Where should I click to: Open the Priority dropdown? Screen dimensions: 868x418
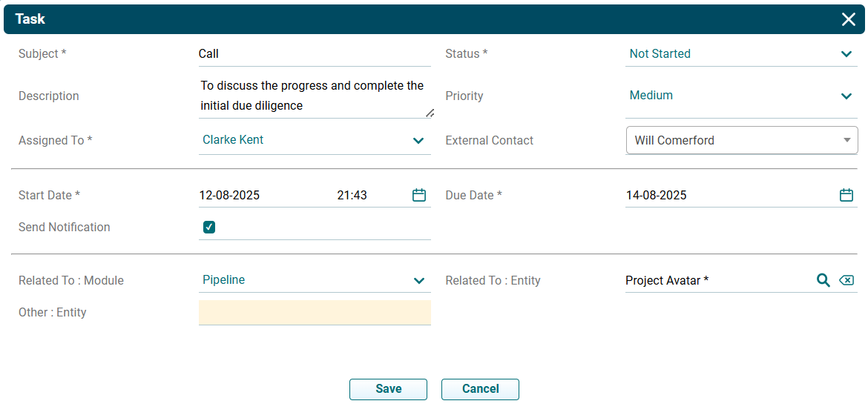pyautogui.click(x=846, y=96)
